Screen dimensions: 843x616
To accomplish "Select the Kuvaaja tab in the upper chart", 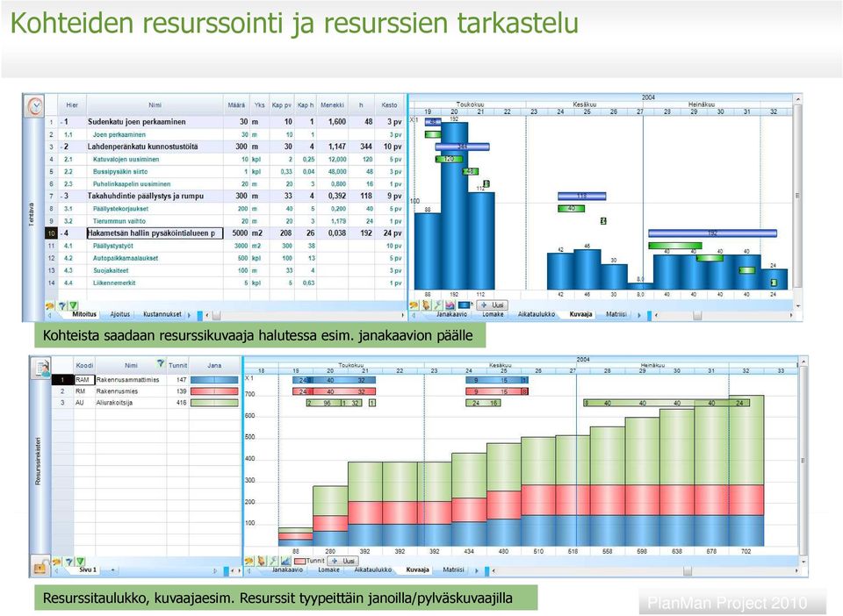I will coord(580,314).
